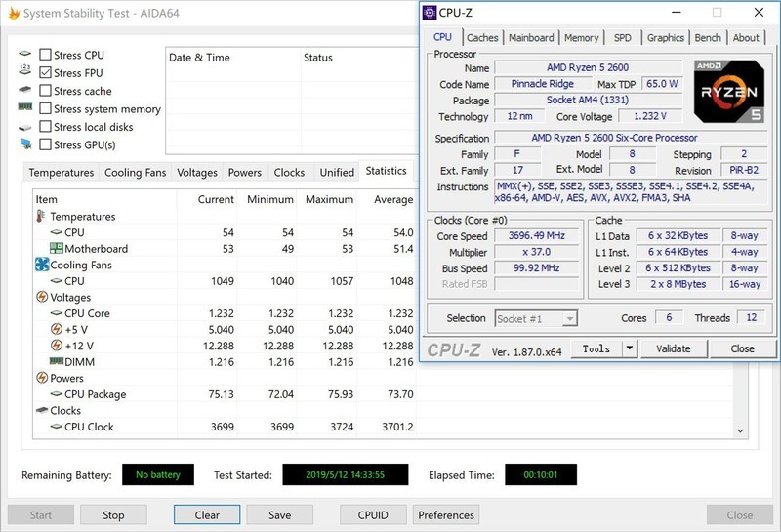Image resolution: width=781 pixels, height=532 pixels.
Task: Enable Stress system memory checkbox
Action: [x=46, y=109]
